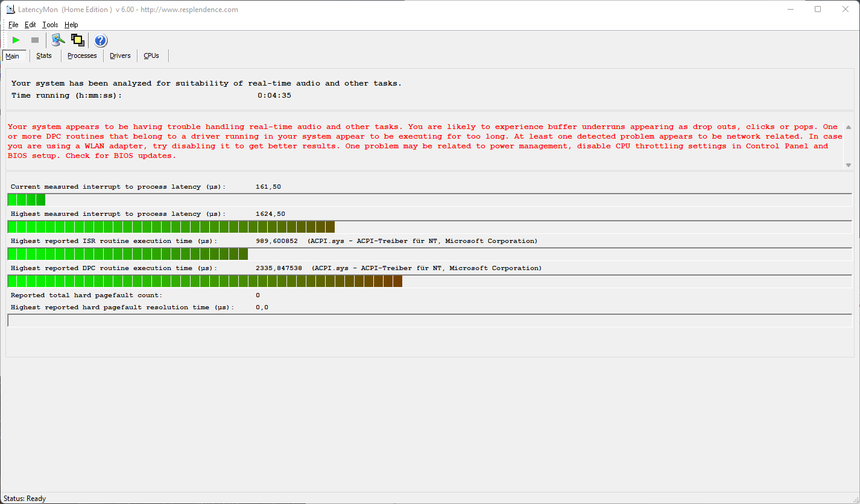Click 'Highest reported DPC routine execution time' label

click(114, 268)
